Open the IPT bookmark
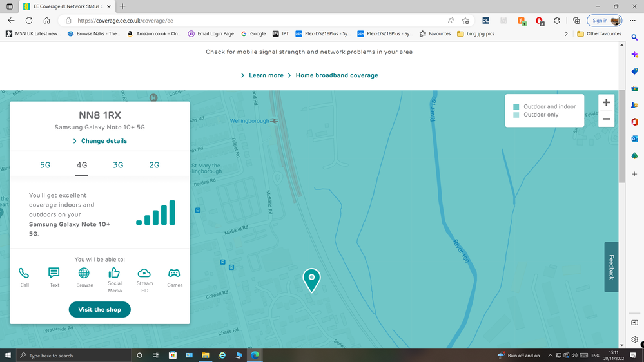 [281, 33]
